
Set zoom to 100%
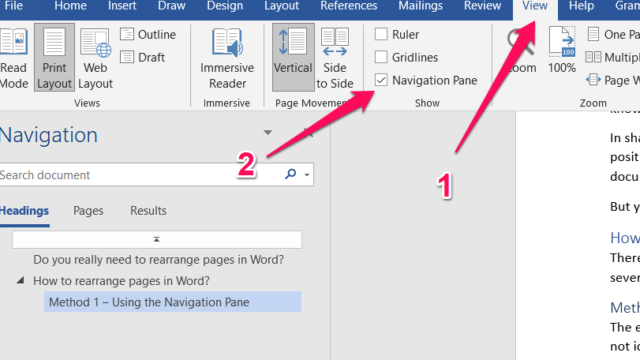coord(562,51)
